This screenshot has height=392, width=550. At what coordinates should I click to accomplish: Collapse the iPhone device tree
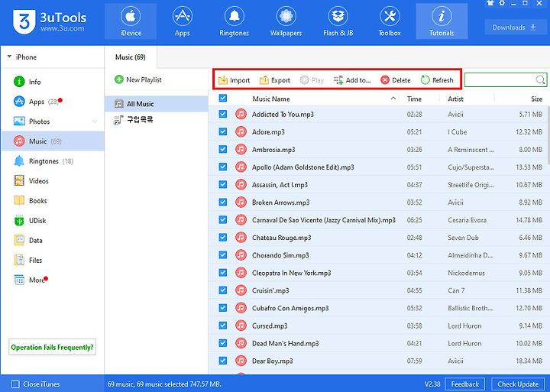pos(9,57)
